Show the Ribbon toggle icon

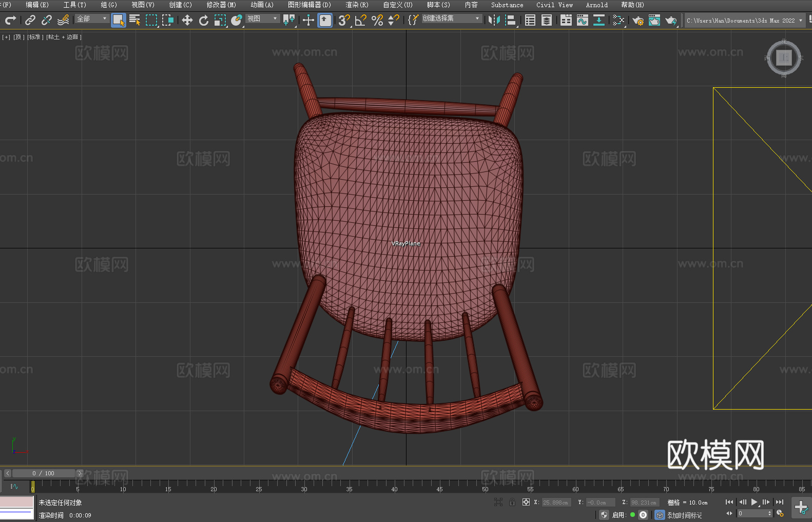[x=566, y=20]
